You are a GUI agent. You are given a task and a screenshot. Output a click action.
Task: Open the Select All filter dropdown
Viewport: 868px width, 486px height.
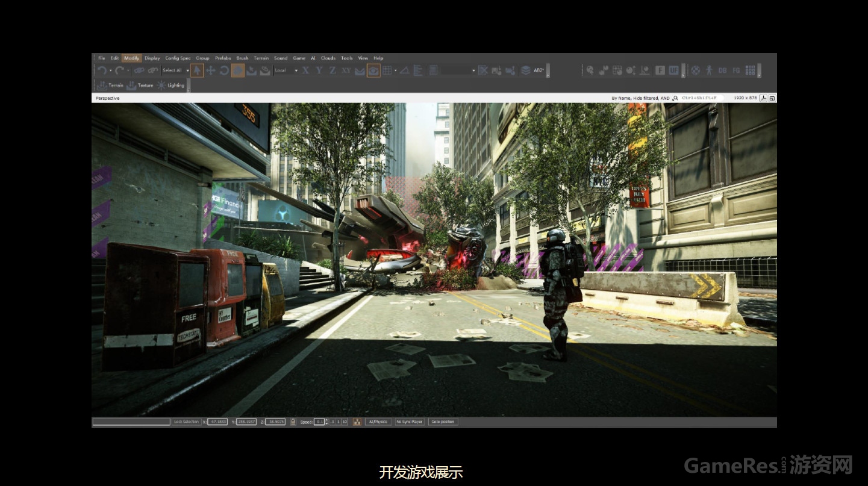click(175, 70)
